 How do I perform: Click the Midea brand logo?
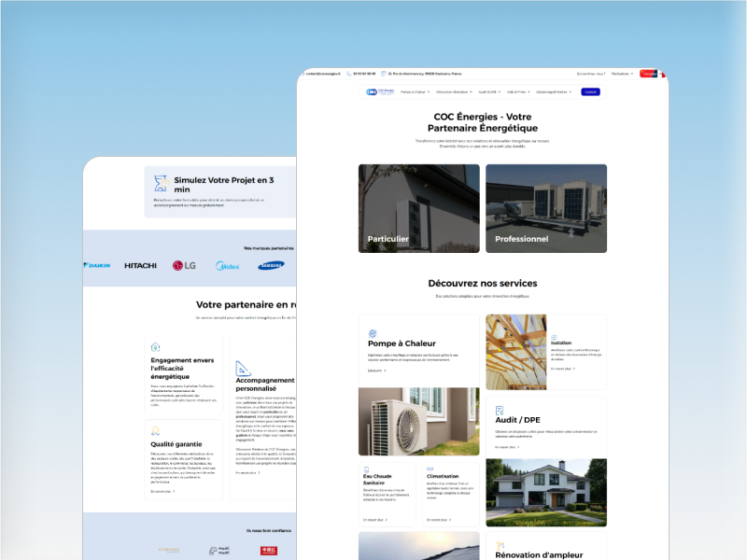227,266
